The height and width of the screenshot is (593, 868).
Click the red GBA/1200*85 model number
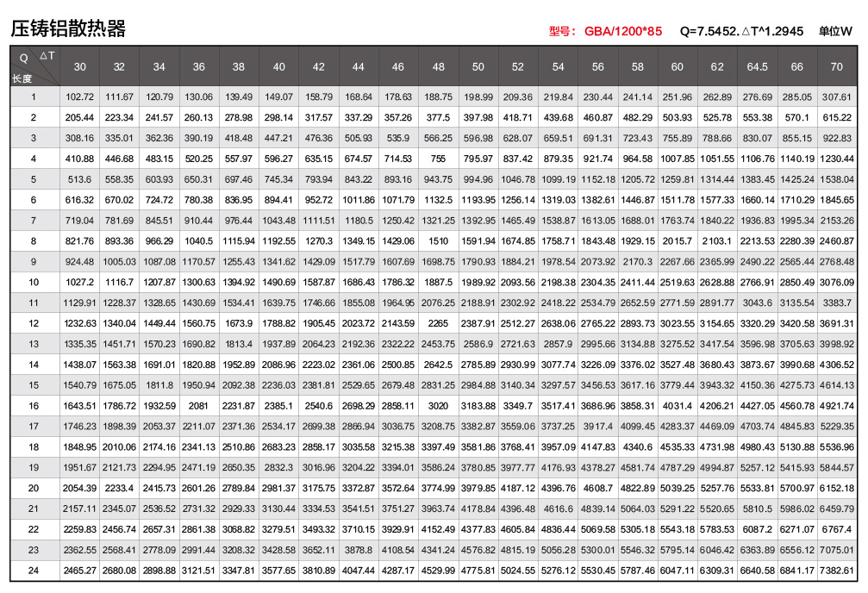(622, 31)
